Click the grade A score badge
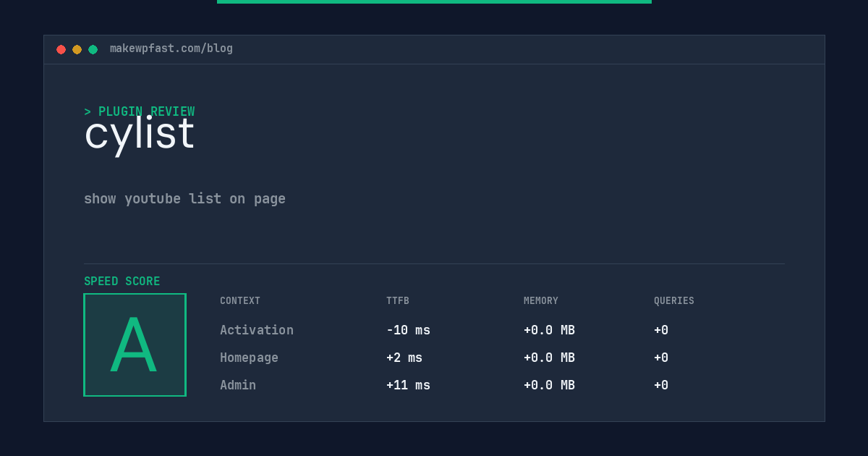Image resolution: width=868 pixels, height=456 pixels. 135,345
